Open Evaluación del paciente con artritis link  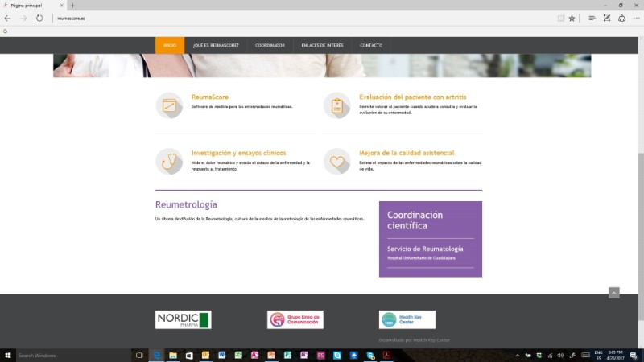point(413,97)
